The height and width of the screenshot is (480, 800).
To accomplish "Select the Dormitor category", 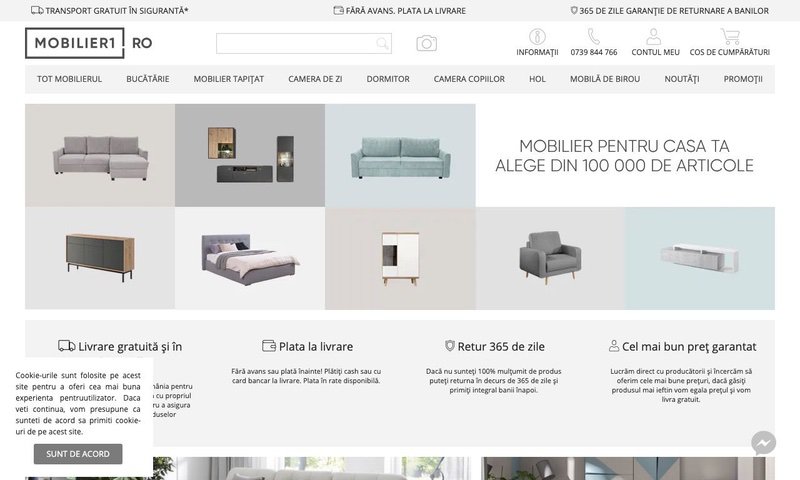I will click(388, 79).
